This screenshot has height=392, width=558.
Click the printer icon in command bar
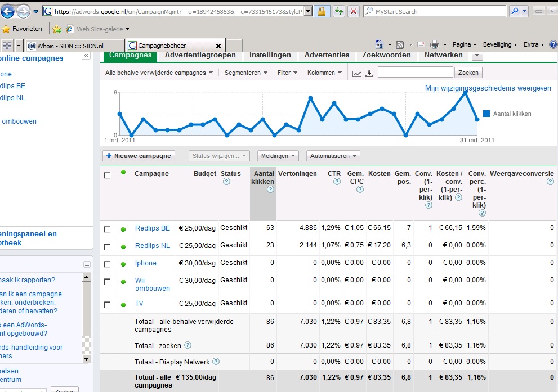pyautogui.click(x=434, y=44)
